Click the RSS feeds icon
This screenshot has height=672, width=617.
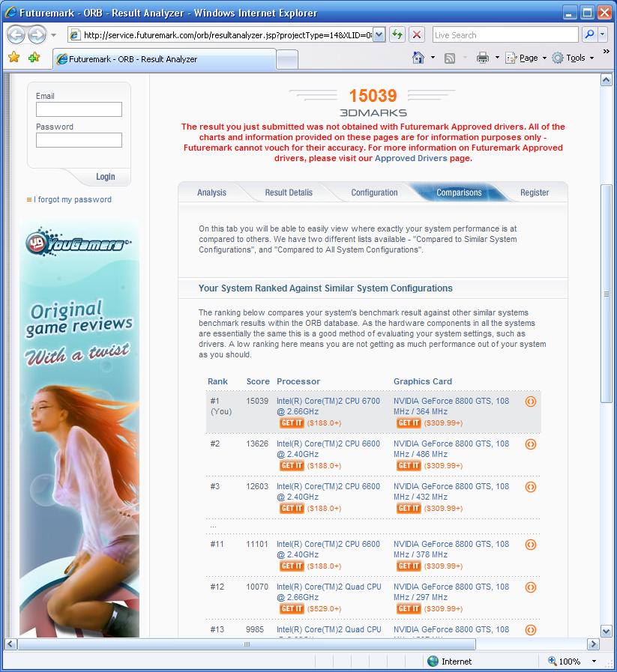pos(449,58)
